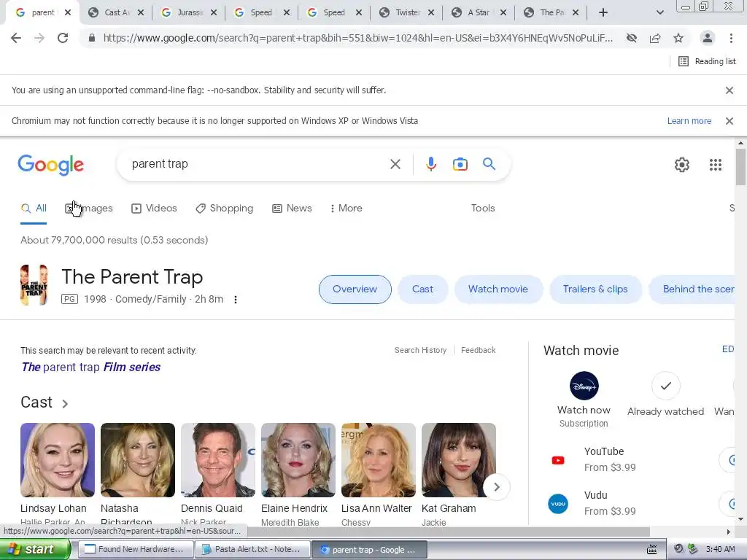
Task: Dismiss the Windows XP support warning
Action: 729,121
